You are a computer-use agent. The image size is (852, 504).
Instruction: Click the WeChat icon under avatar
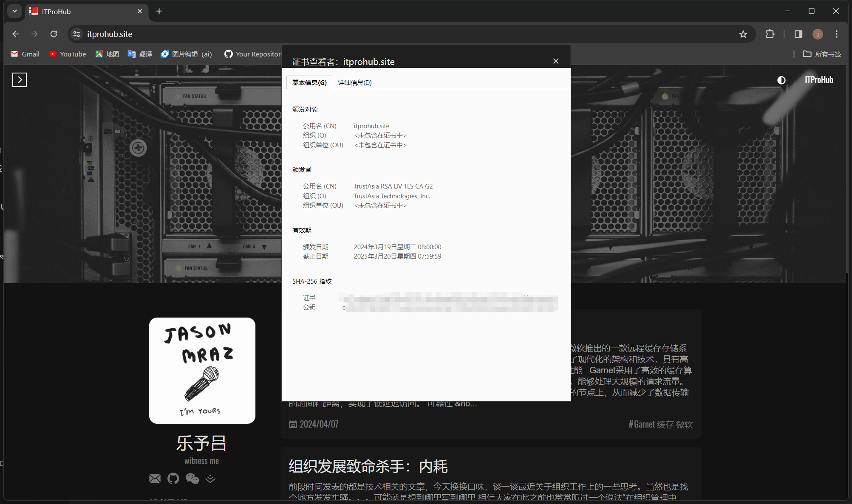click(192, 479)
